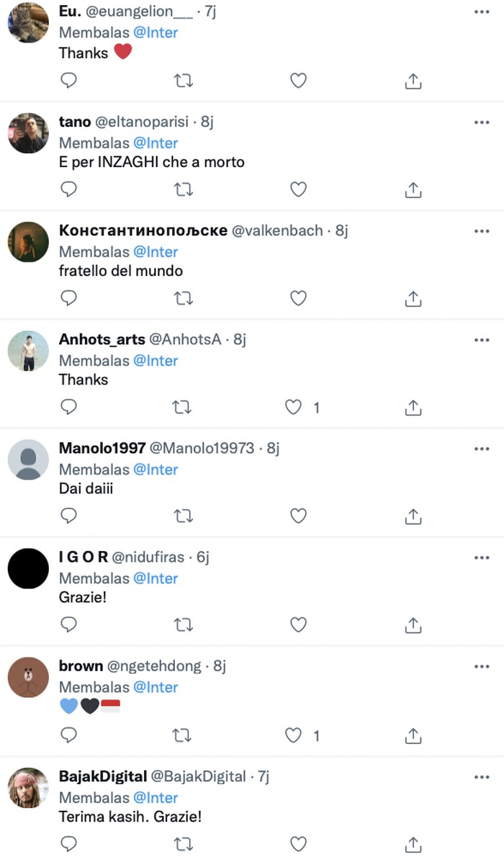
Task: Like brown's tweet with 1 like
Action: point(293,735)
